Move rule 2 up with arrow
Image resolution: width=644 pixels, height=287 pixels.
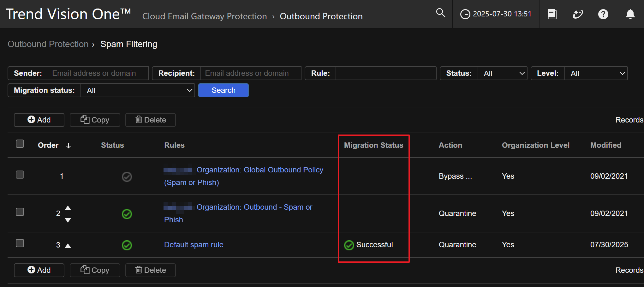coord(68,208)
